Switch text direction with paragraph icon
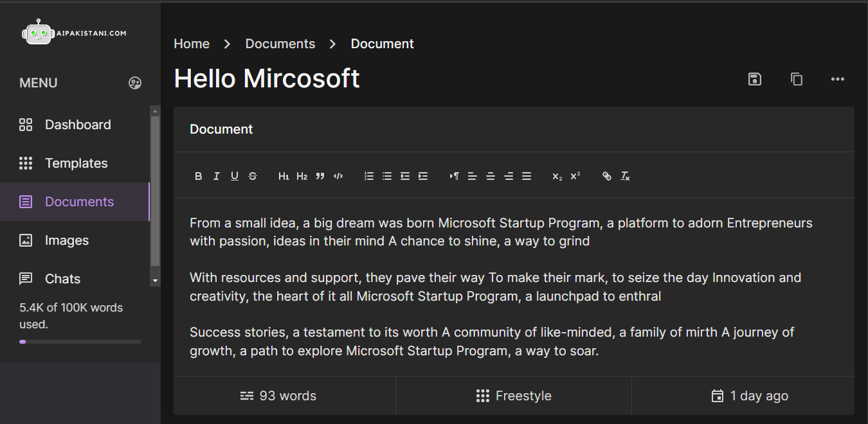 (x=455, y=176)
